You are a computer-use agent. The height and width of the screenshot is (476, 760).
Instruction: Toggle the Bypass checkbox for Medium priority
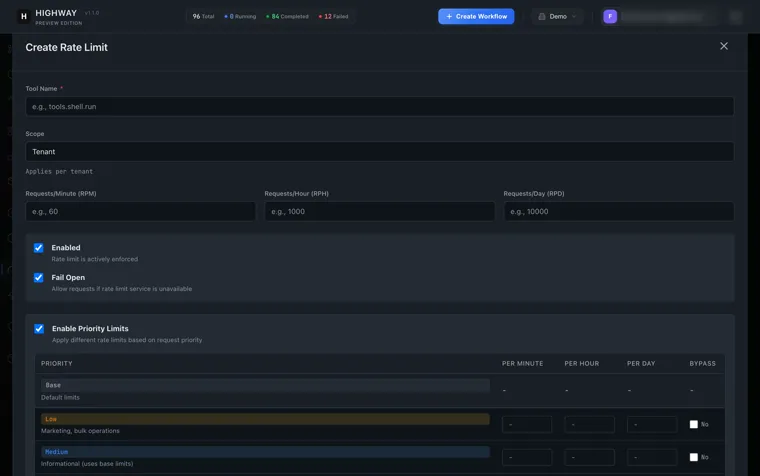[694, 457]
